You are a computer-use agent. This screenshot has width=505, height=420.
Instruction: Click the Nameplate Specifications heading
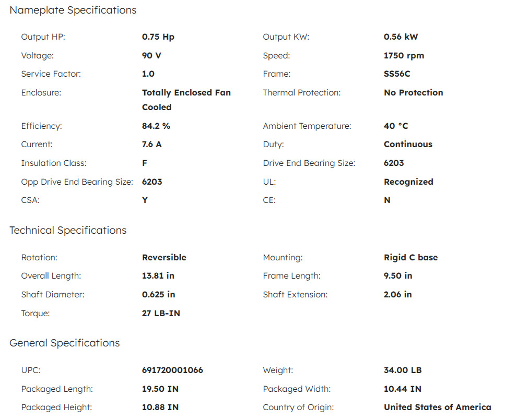tap(73, 10)
